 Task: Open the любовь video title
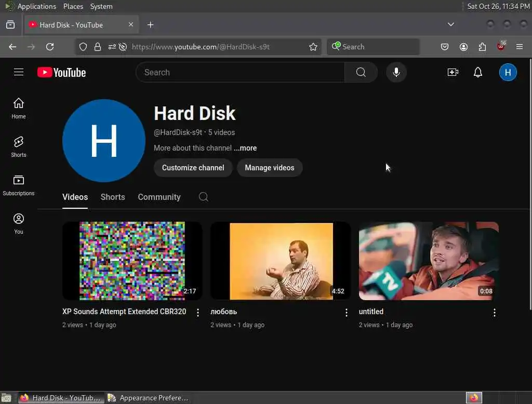[x=223, y=312]
